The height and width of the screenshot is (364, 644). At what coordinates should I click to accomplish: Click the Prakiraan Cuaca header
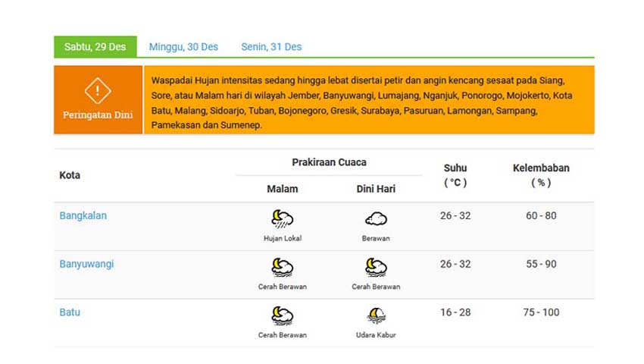click(329, 162)
